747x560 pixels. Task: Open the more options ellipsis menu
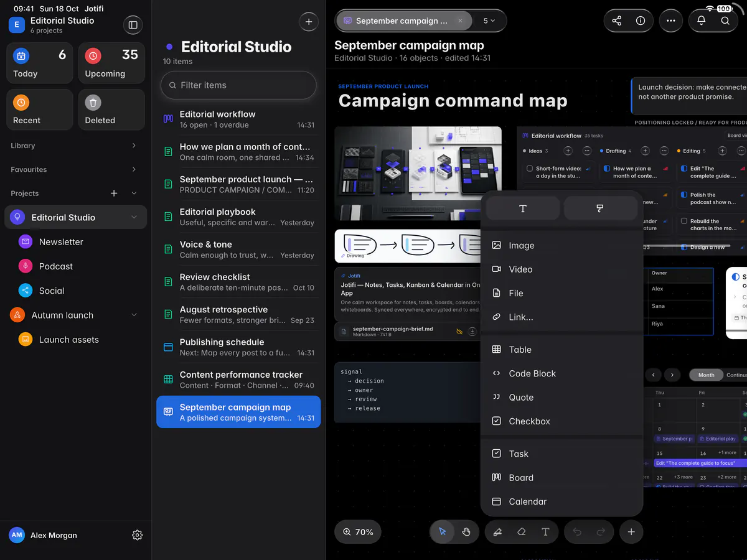tap(670, 21)
